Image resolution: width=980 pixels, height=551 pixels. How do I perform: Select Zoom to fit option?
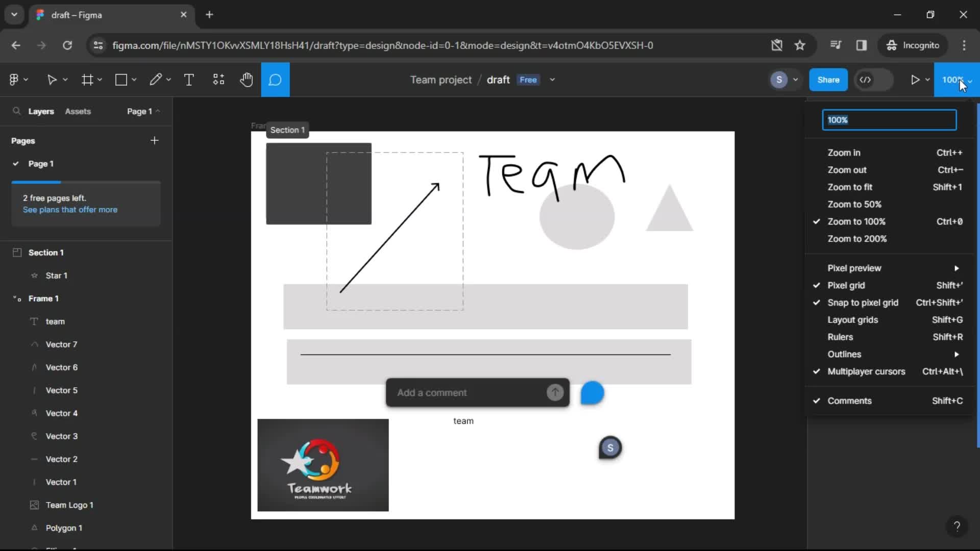(849, 186)
